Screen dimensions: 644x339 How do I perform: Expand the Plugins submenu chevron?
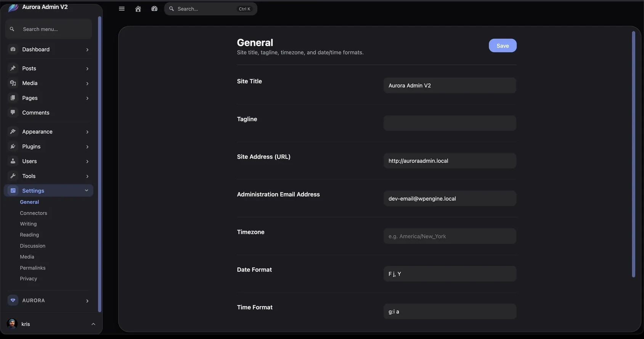click(87, 147)
